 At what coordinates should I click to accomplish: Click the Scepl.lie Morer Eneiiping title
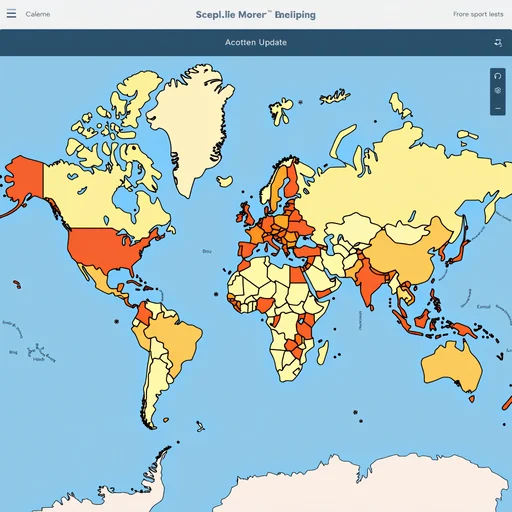click(256, 15)
